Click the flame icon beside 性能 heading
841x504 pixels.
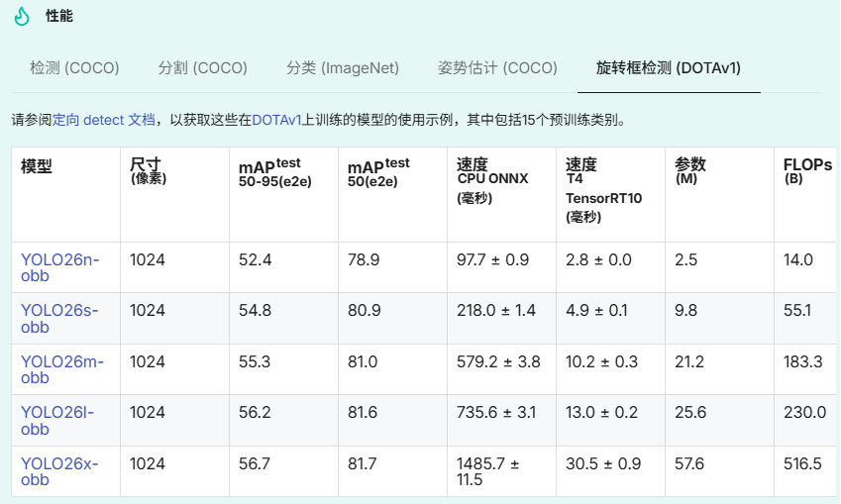point(22,16)
